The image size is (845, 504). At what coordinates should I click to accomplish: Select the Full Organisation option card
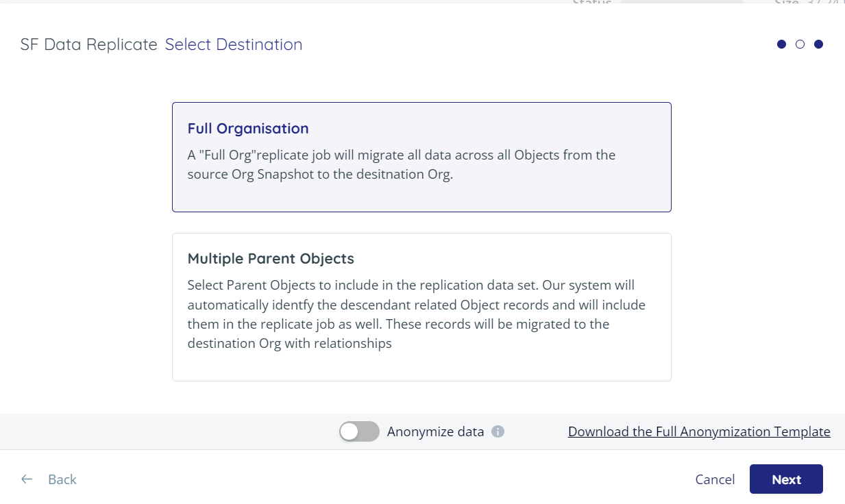421,156
